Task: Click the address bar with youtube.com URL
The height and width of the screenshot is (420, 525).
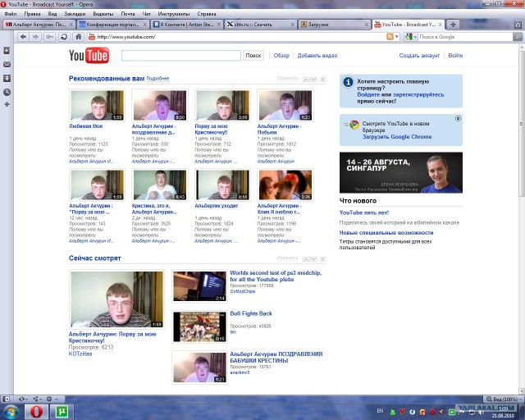Action: 236,37
